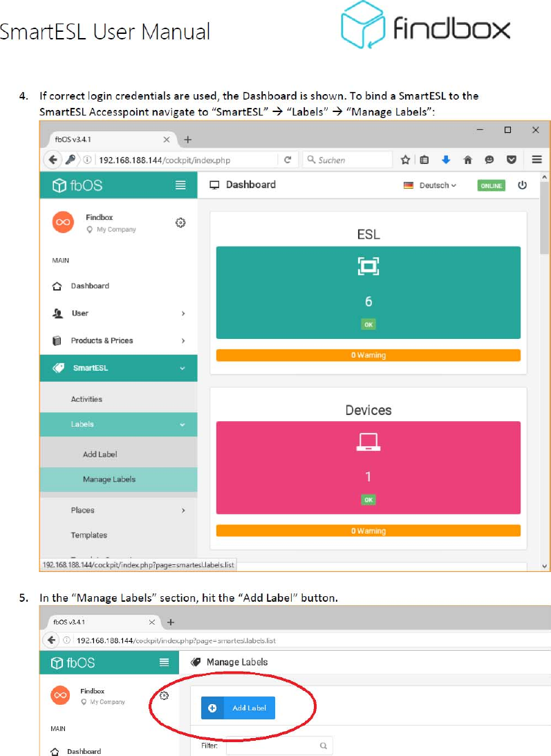Select Add Label in the sidebar submenu
This screenshot has height=756, width=551.
point(100,454)
